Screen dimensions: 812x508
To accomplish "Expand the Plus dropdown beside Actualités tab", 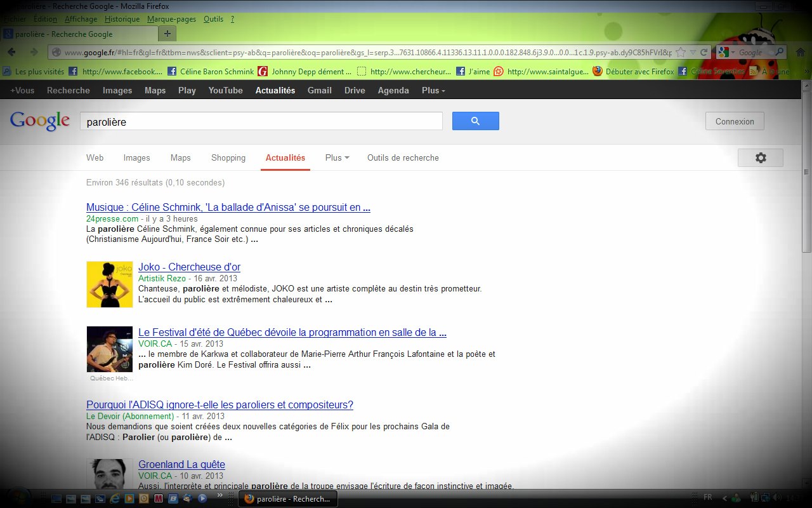I will (x=337, y=158).
